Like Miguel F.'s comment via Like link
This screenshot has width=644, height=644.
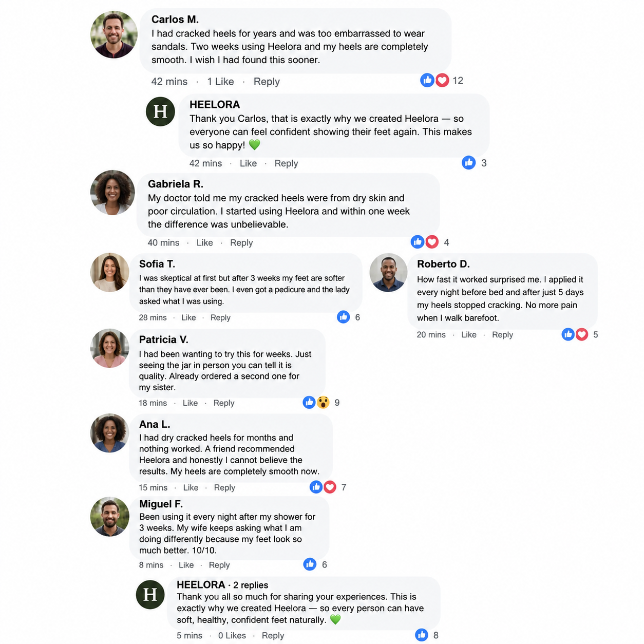tap(186, 565)
